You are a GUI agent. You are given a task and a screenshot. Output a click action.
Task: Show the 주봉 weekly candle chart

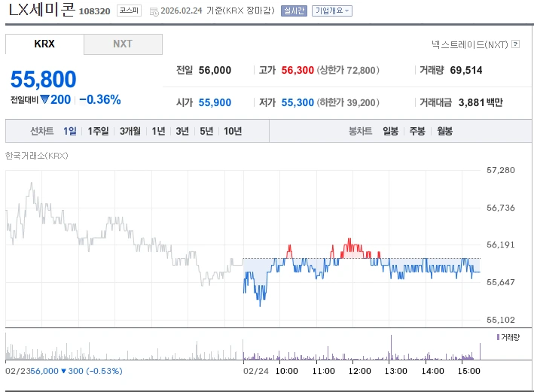click(417, 131)
